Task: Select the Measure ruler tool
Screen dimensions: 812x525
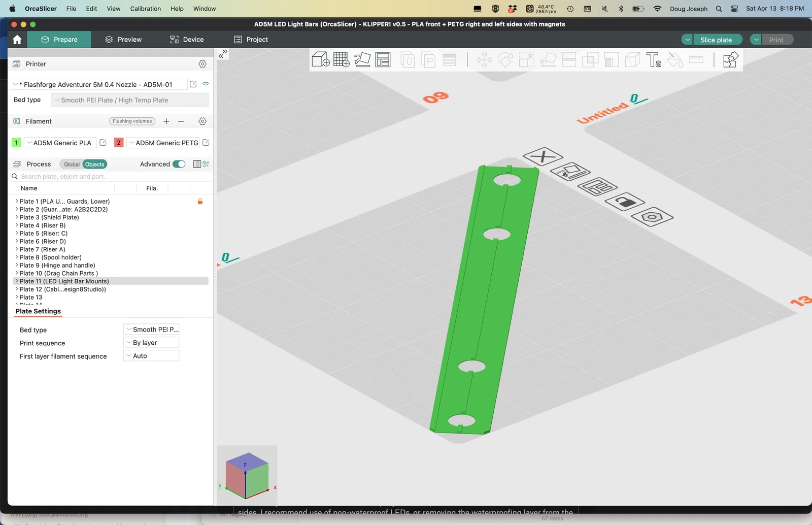Action: [696, 60]
